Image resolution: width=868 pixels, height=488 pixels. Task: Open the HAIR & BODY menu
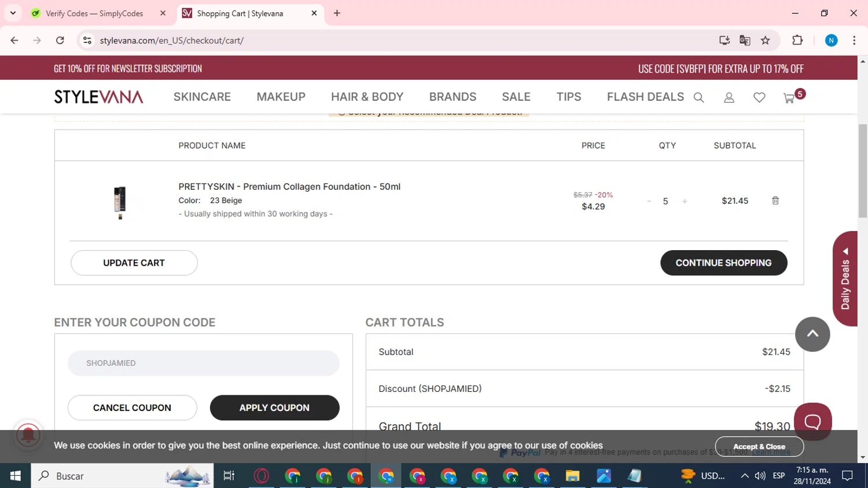coord(367,97)
